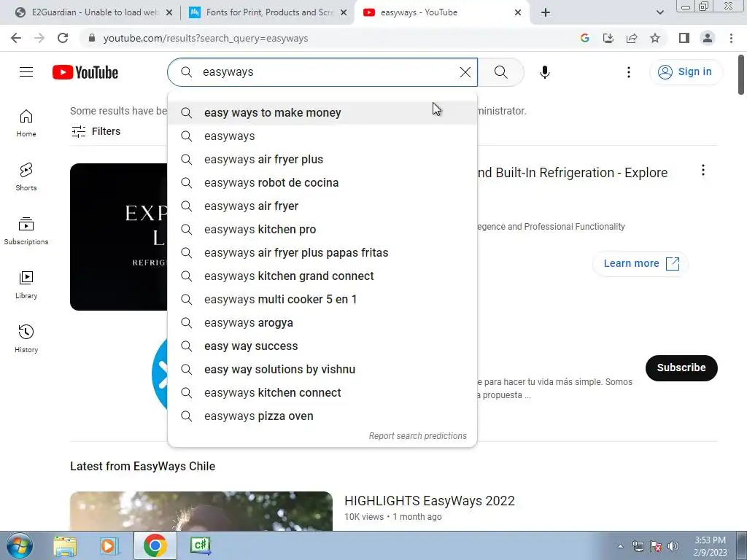Screen dimensions: 747x560
Task: Open ad options three-dot menu
Action: click(x=703, y=171)
